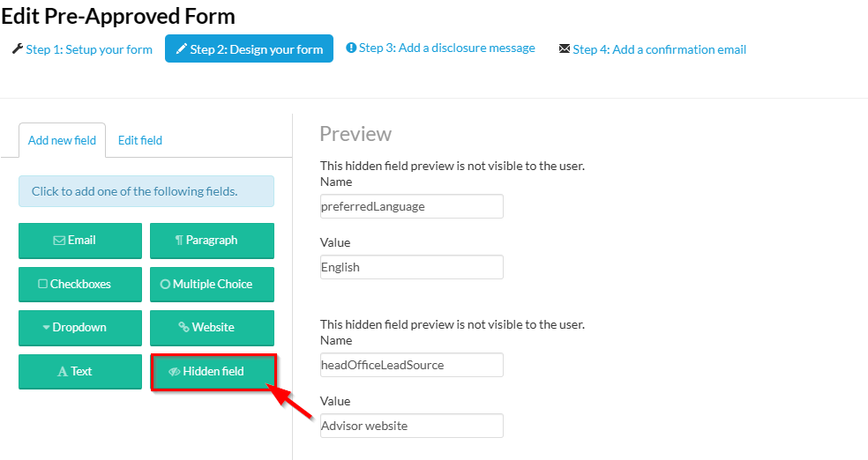
Task: Add a Text field to the form
Action: click(x=80, y=372)
